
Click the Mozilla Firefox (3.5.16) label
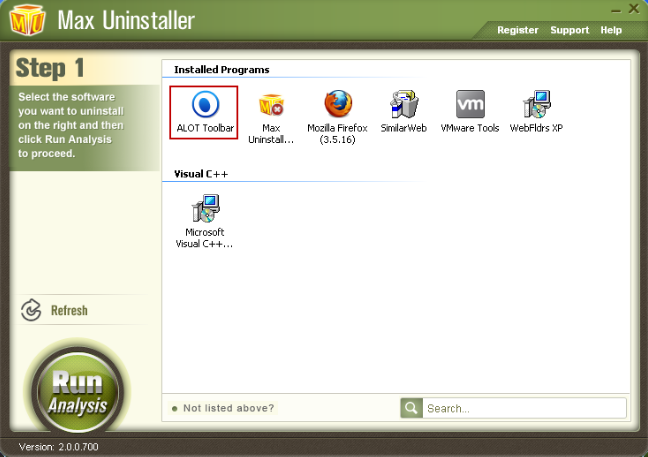pyautogui.click(x=337, y=134)
